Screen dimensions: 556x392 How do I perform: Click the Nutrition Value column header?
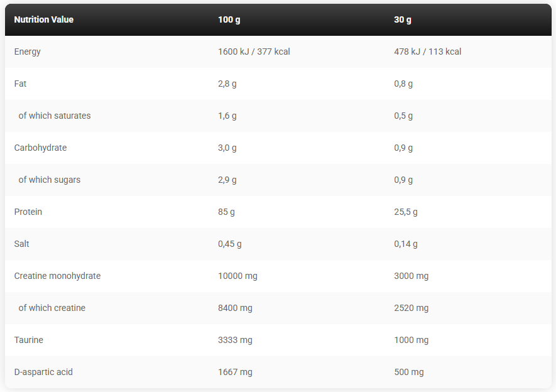click(44, 19)
